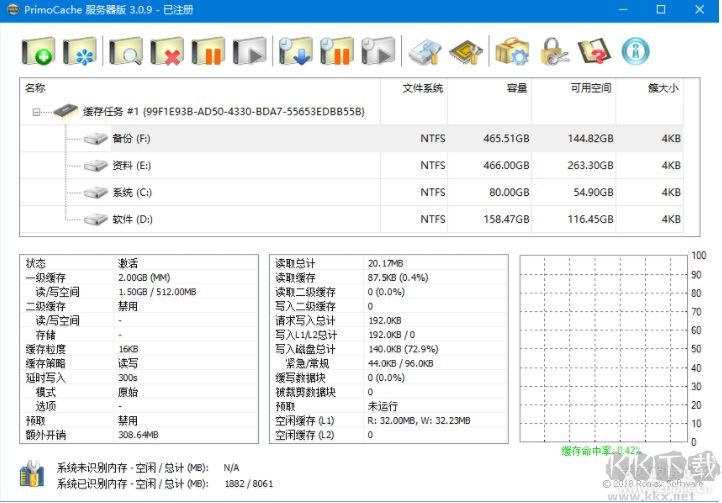Click the cache hit rate chart area
This screenshot has width=722, height=503.
(601, 348)
